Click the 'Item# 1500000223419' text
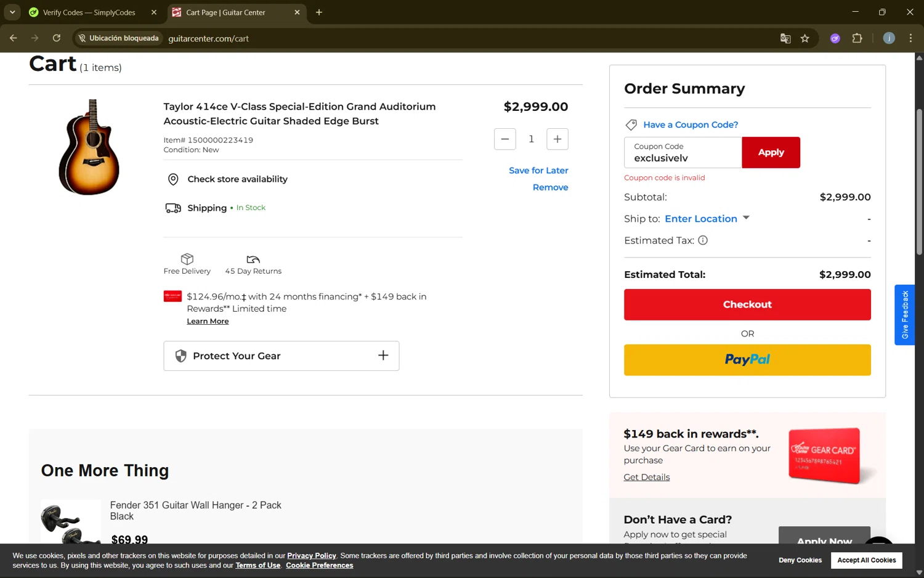This screenshot has width=924, height=578. click(208, 140)
